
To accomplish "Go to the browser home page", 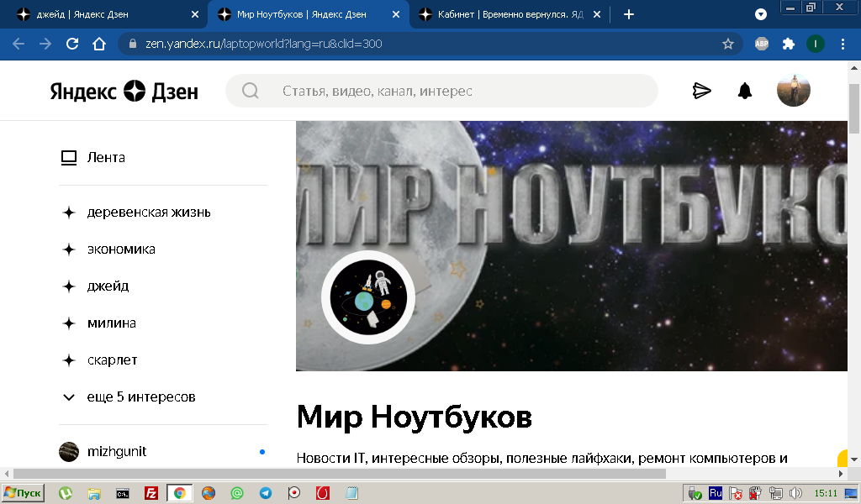I will [99, 44].
